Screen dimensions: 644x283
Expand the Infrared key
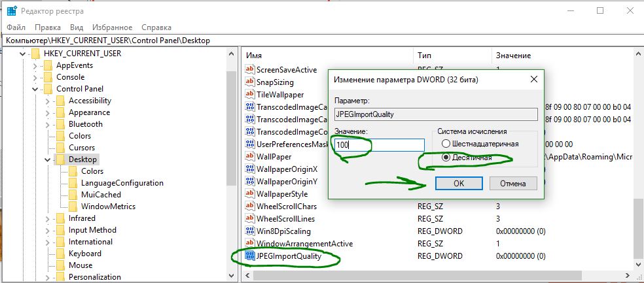pos(48,219)
